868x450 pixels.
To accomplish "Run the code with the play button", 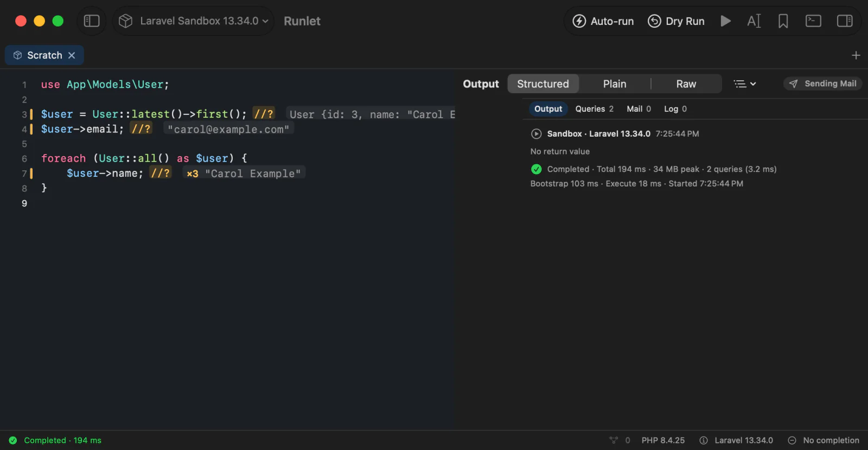I will point(725,21).
